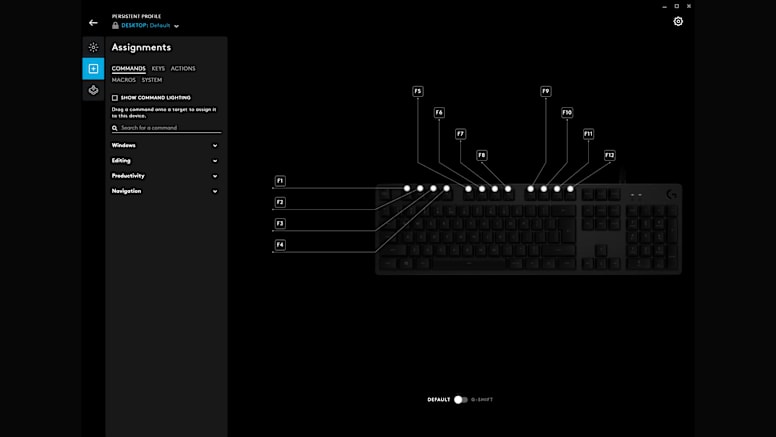Open the Game Mode sidebar icon

[93, 90]
